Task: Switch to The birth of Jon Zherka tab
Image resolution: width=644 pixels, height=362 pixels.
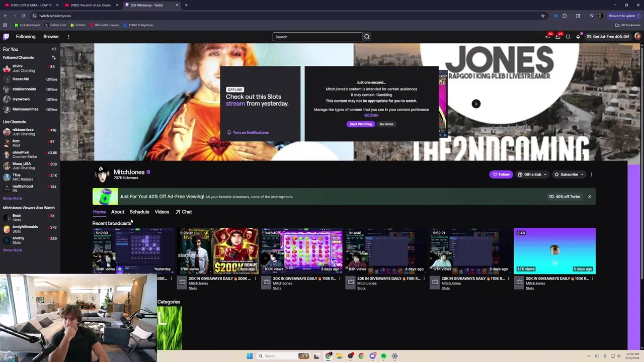Action: pyautogui.click(x=91, y=5)
